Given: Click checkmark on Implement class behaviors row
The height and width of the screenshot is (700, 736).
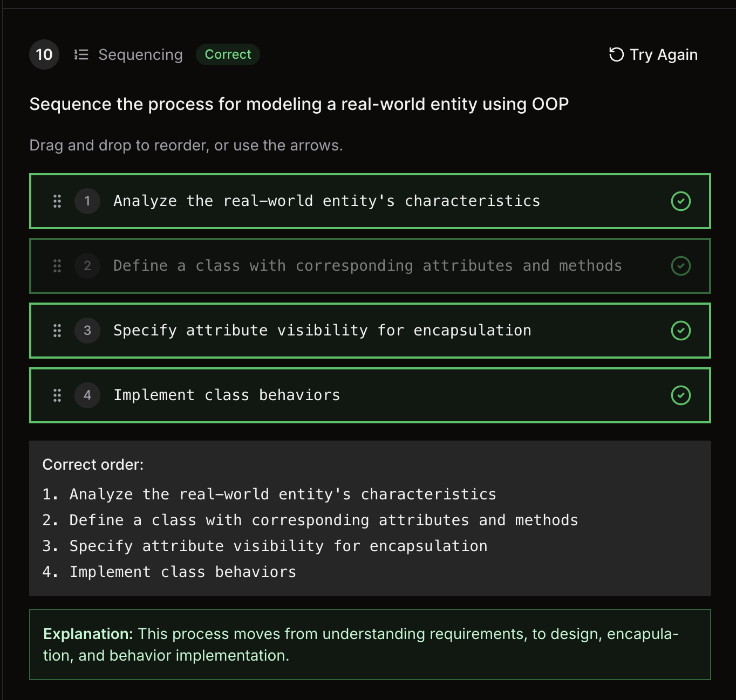Looking at the screenshot, I should click(680, 395).
